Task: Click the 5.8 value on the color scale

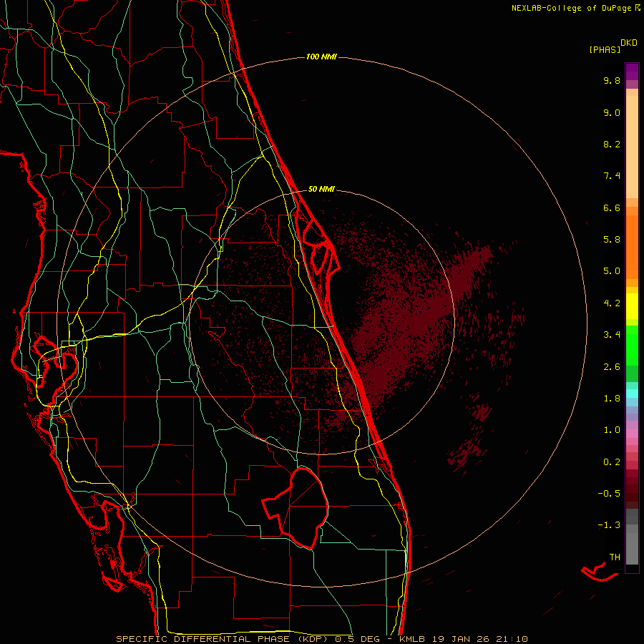Action: click(x=612, y=240)
